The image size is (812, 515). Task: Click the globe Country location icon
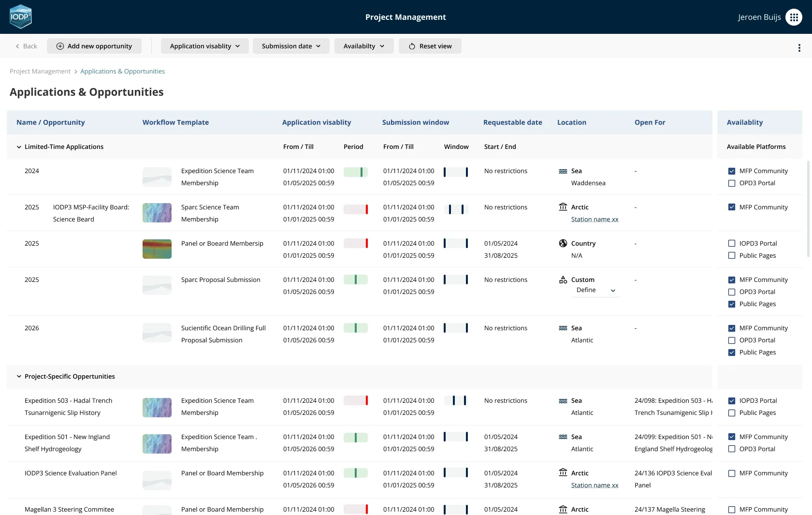(563, 243)
